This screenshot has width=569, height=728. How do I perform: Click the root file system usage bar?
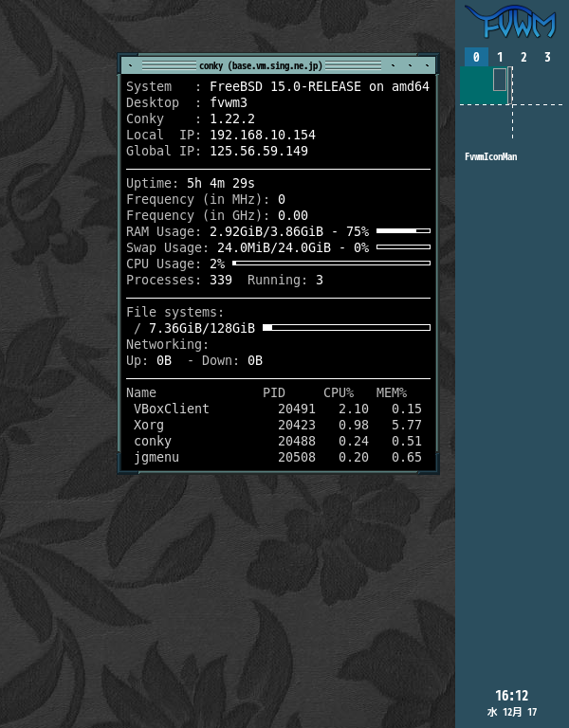click(346, 328)
